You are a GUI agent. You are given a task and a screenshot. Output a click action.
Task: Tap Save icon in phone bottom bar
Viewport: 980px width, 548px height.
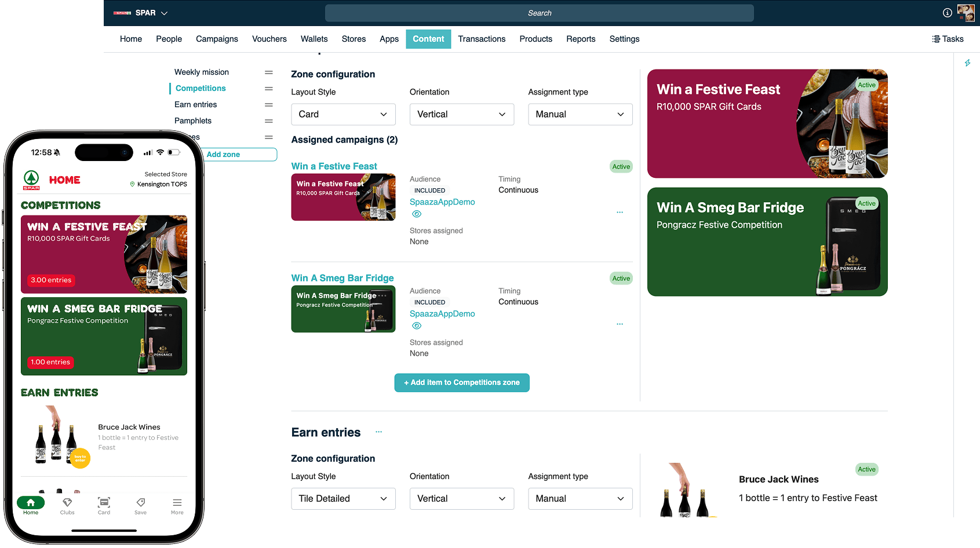pyautogui.click(x=140, y=502)
